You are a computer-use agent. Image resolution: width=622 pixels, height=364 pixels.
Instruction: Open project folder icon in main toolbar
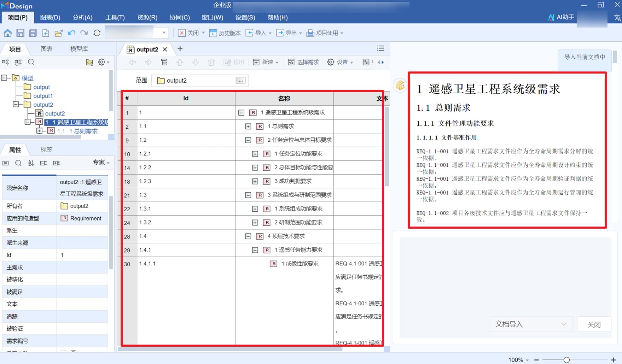tap(58, 33)
